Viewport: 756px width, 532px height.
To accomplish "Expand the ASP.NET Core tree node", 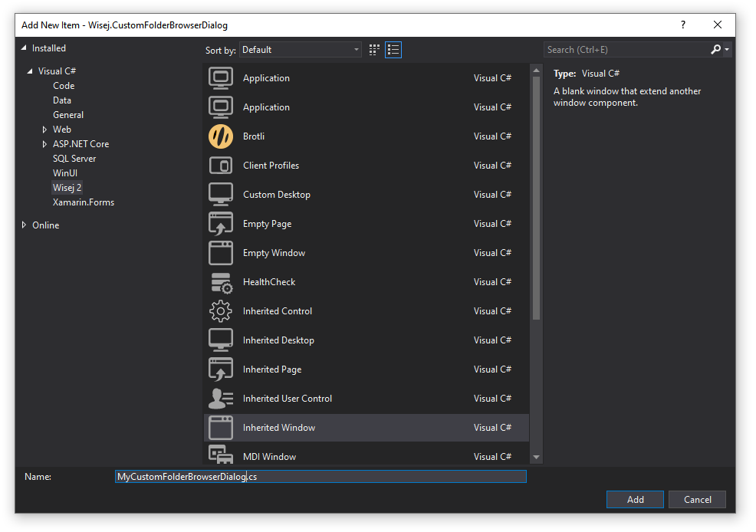I will tap(44, 143).
